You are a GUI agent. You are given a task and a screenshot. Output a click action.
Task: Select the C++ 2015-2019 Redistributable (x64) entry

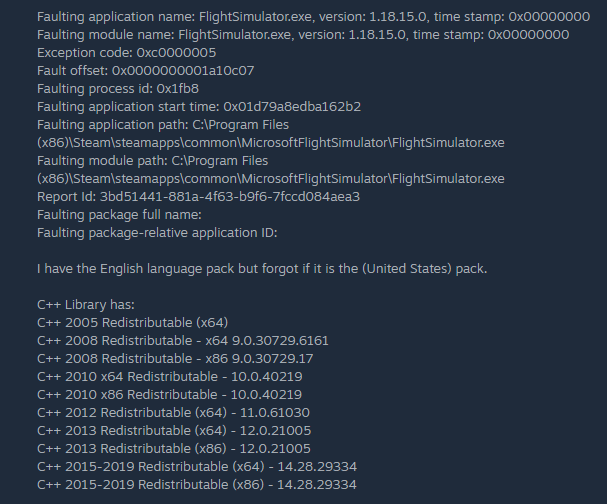point(211,467)
